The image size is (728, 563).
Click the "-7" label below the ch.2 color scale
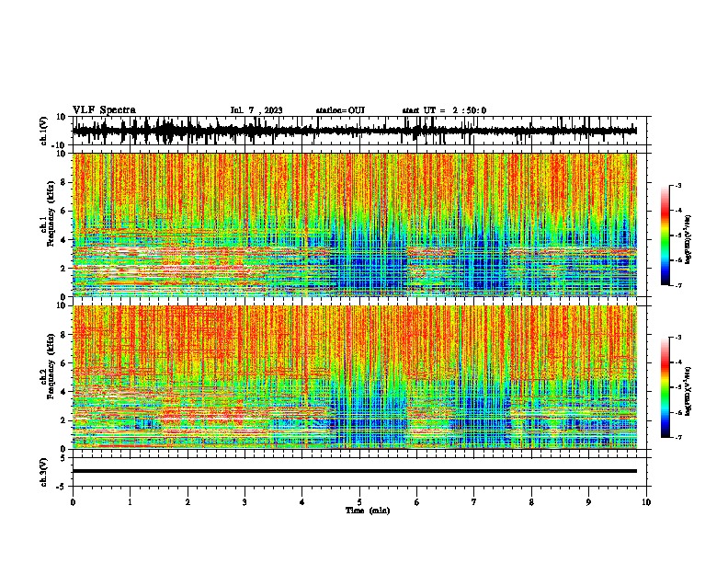tap(678, 437)
